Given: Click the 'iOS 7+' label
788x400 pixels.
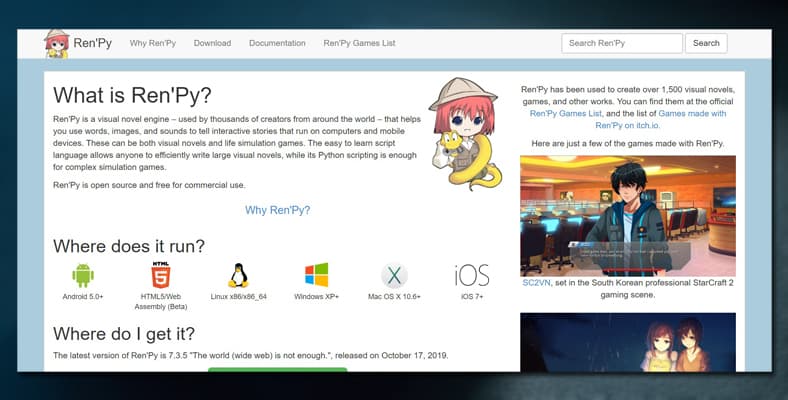Looking at the screenshot, I should (x=472, y=297).
